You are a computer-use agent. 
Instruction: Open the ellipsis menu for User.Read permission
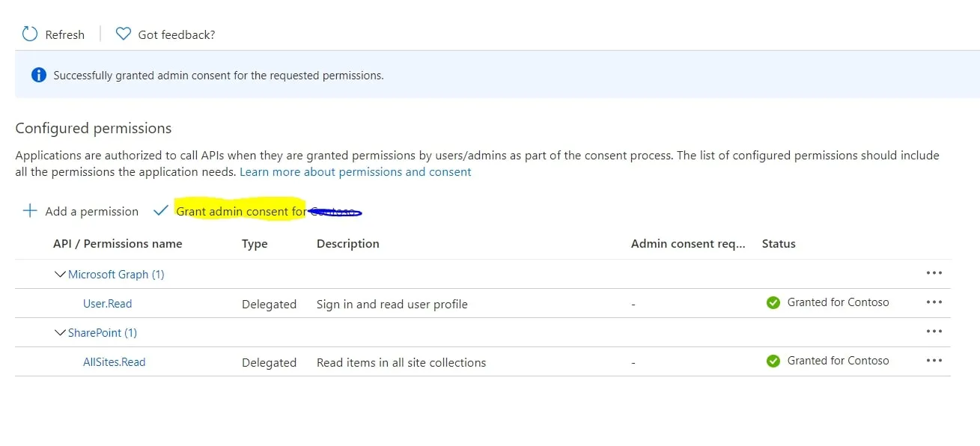934,302
